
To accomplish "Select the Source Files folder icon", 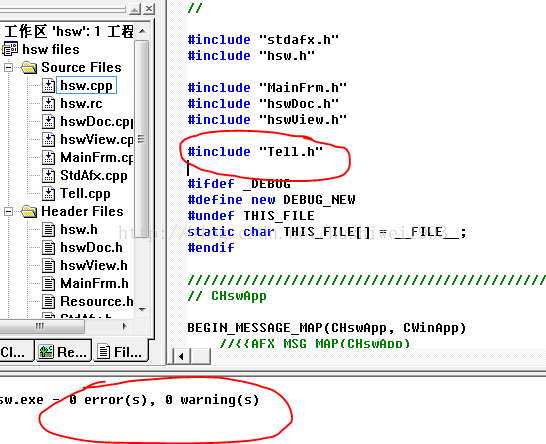I will point(29,67).
